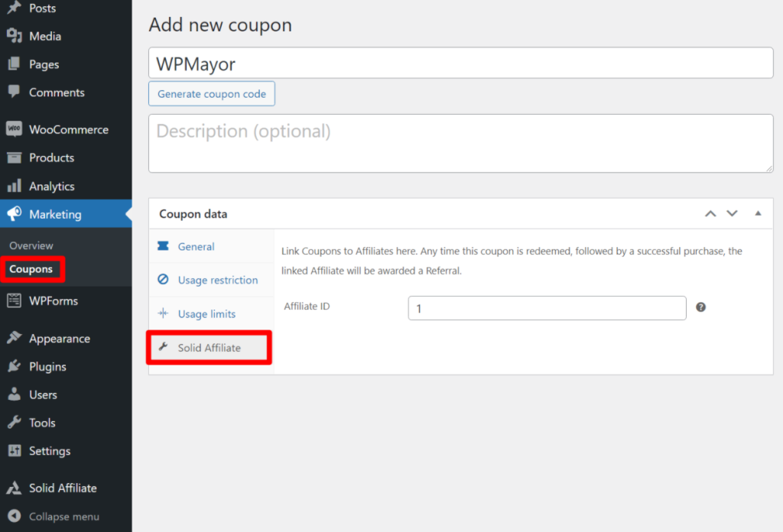Go to Marketing Overview submenu
The height and width of the screenshot is (532, 783).
point(31,245)
